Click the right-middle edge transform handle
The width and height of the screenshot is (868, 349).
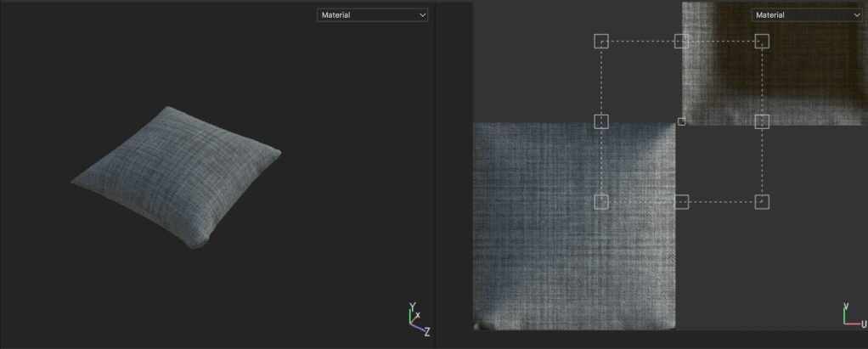tap(762, 121)
